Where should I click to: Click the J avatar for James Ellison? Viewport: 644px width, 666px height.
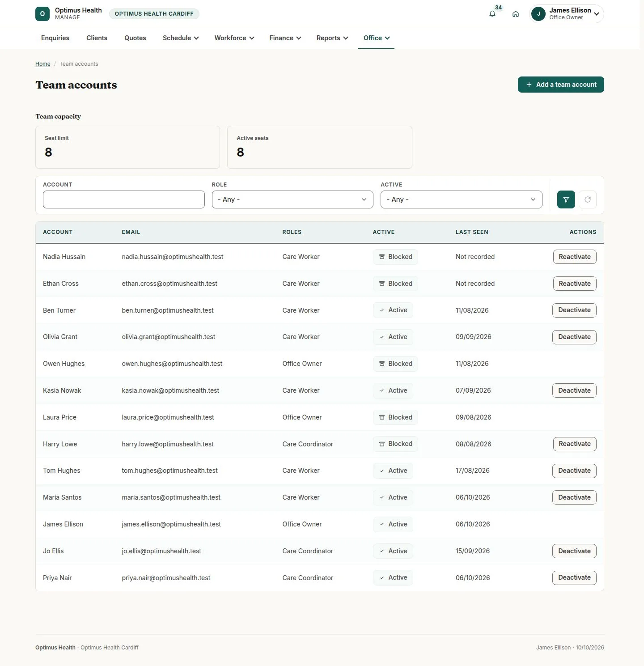538,14
